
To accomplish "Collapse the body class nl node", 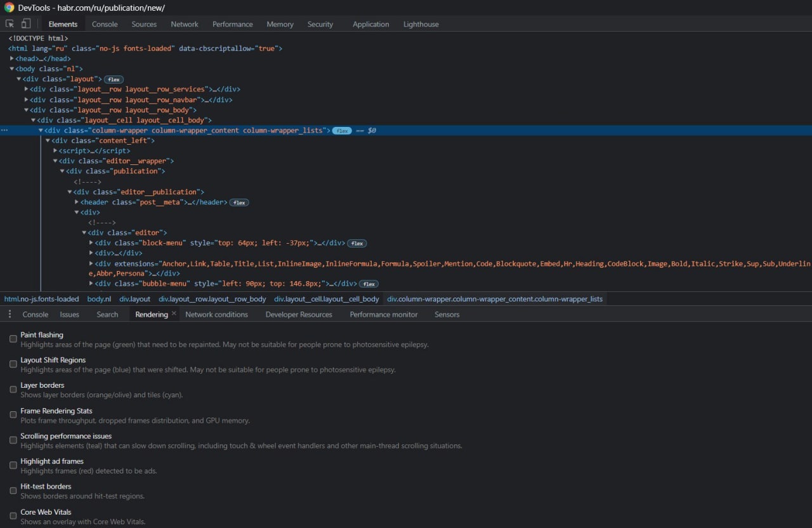I will [x=11, y=69].
